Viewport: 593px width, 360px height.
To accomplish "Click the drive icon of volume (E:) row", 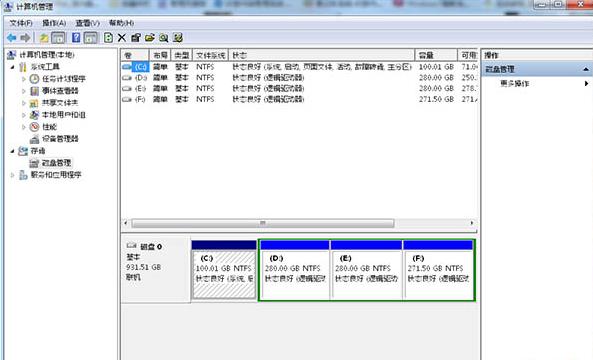I will pyautogui.click(x=127, y=88).
